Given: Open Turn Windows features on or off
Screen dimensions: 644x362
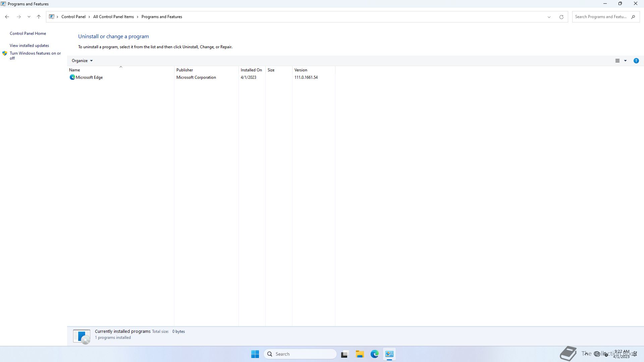Looking at the screenshot, I should (x=35, y=56).
